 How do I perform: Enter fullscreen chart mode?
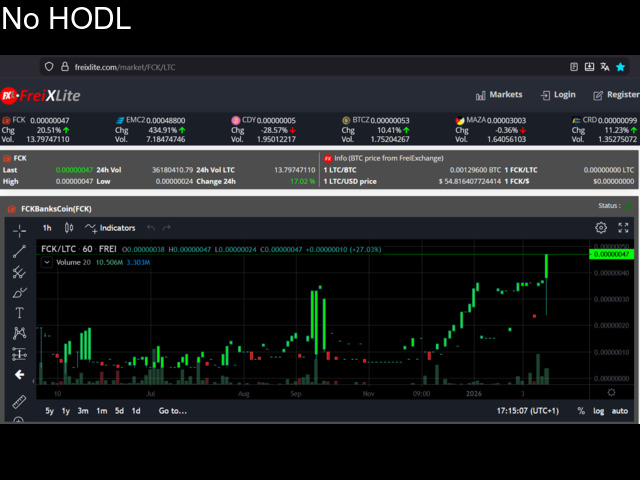(x=623, y=228)
